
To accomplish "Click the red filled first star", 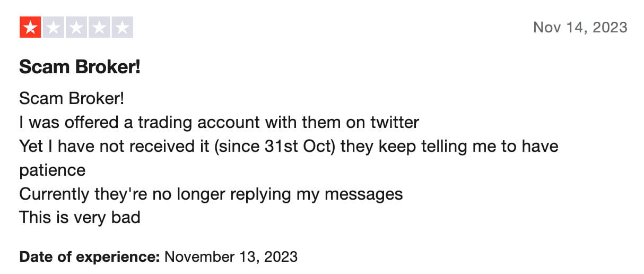I will pos(30,28).
